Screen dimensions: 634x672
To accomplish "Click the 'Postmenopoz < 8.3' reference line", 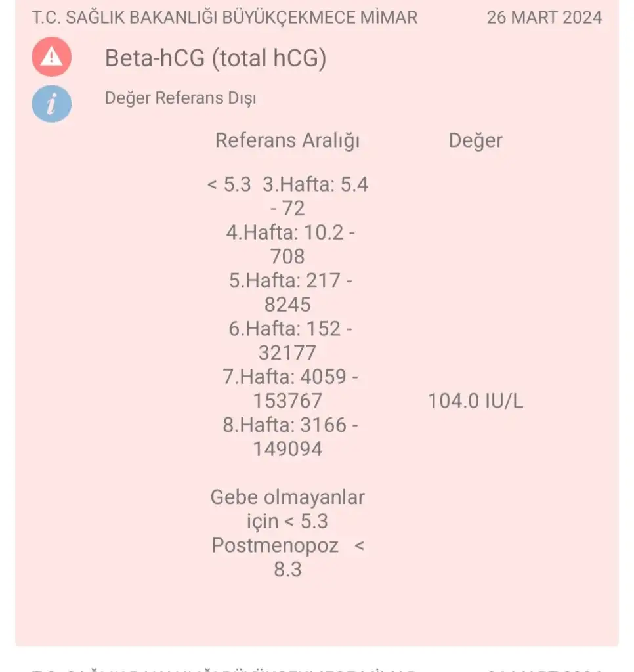I will 287,557.
